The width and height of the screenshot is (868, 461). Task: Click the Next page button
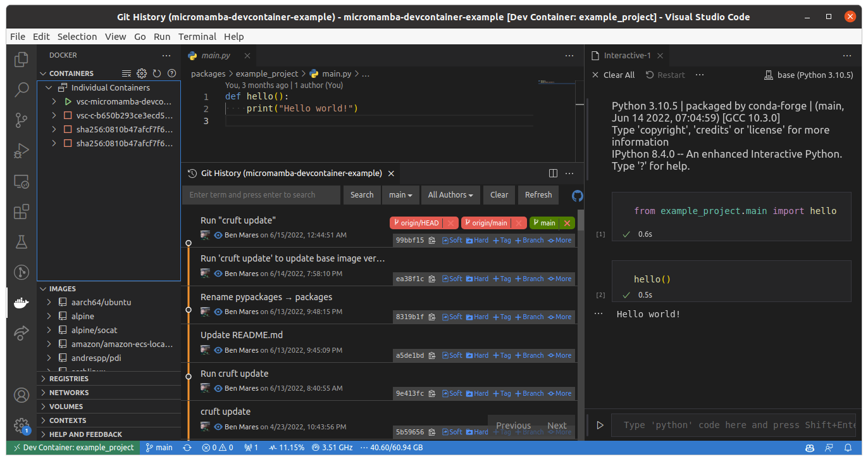(x=557, y=426)
